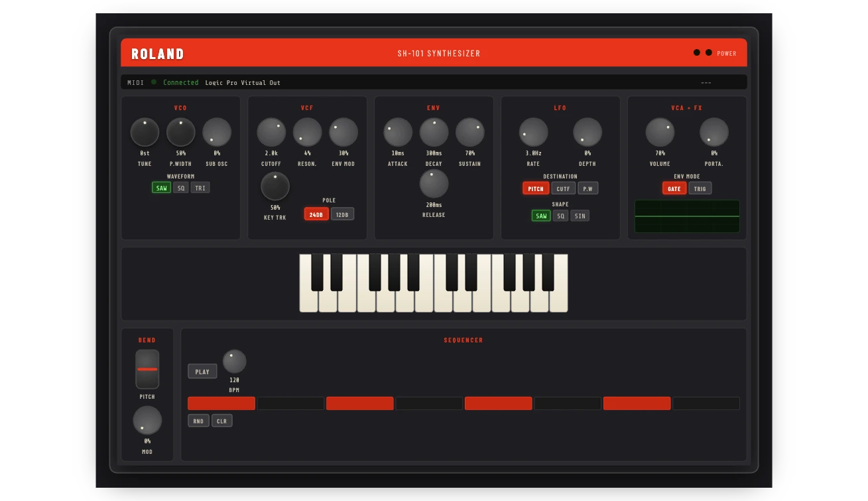Click the SUB OSC knob
Image resolution: width=868 pixels, height=501 pixels.
[217, 132]
